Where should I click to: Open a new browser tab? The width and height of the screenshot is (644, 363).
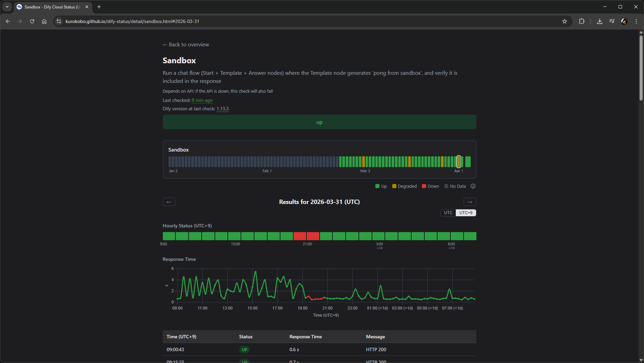point(99,7)
